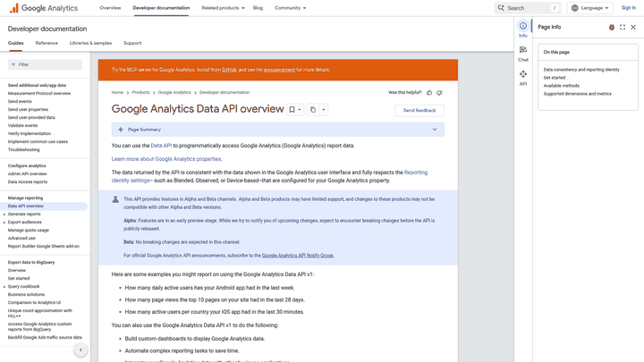The width and height of the screenshot is (644, 362).
Task: Click the copy page icon
Action: [x=313, y=110]
